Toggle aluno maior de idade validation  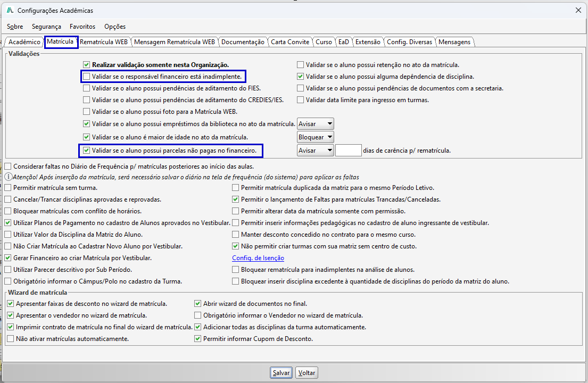86,137
